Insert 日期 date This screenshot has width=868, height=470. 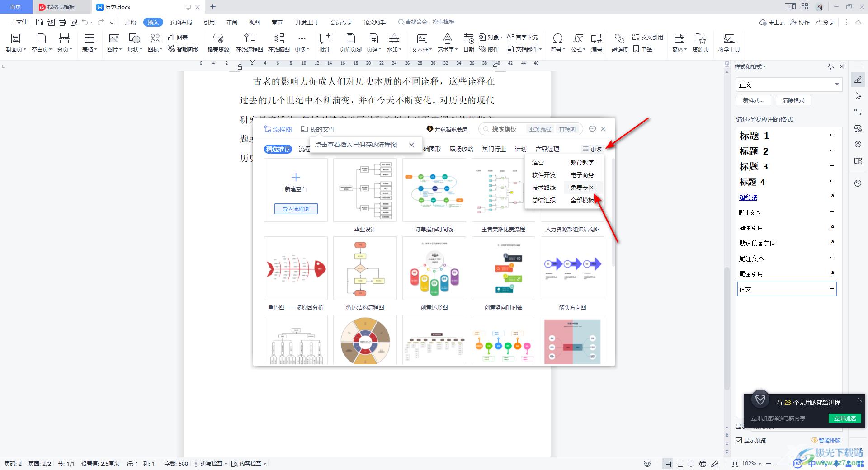coord(469,43)
